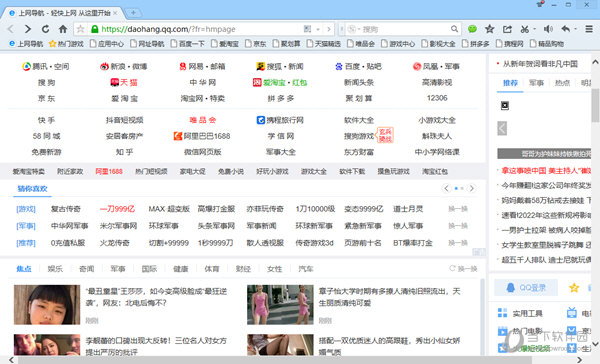
Task: Click the 实用工具 grid icon
Action: 502,313
